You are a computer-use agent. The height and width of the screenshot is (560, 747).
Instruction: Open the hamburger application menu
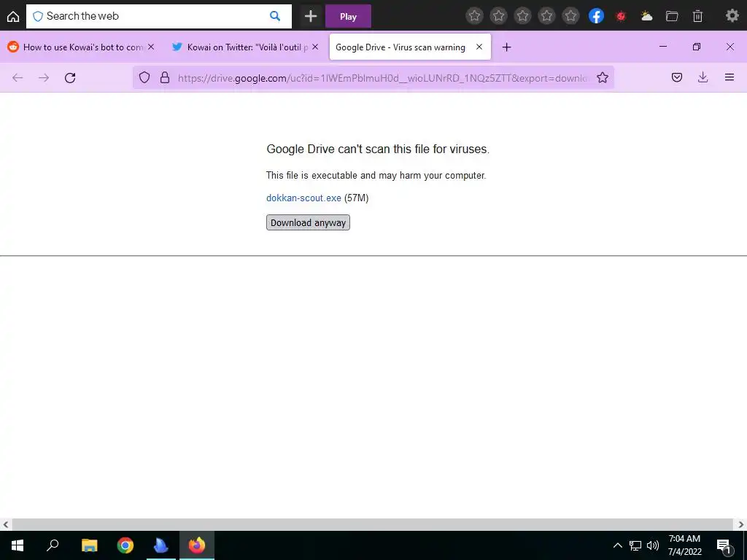[729, 77]
